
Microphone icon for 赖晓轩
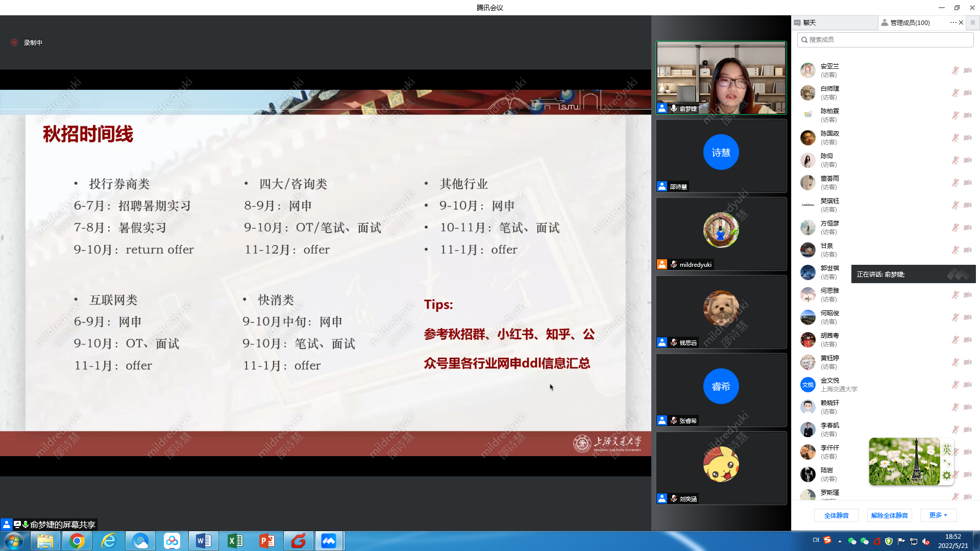[x=955, y=407]
